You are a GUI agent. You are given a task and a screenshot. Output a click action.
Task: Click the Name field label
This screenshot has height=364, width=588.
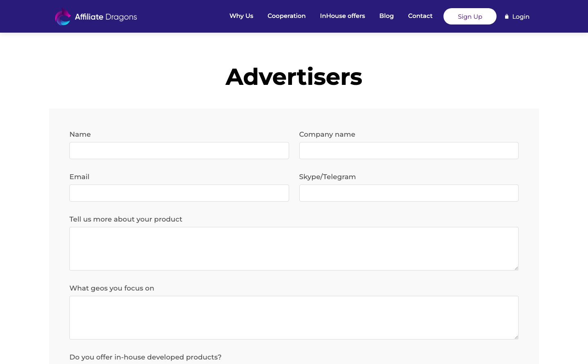pos(80,134)
